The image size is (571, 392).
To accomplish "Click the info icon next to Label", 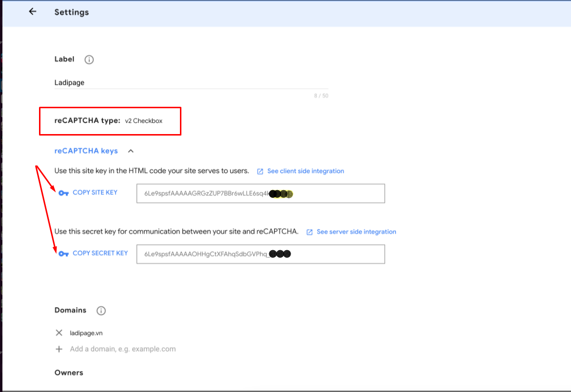I will (89, 59).
